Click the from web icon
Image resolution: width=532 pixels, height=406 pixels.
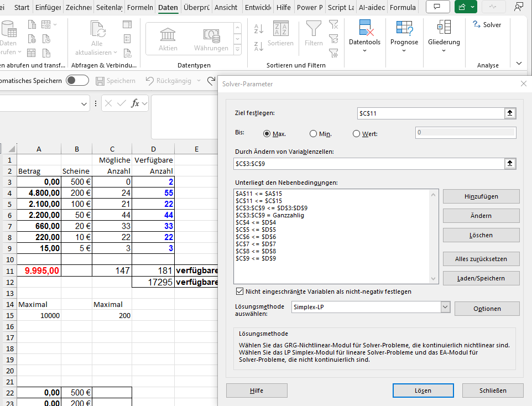point(32,39)
